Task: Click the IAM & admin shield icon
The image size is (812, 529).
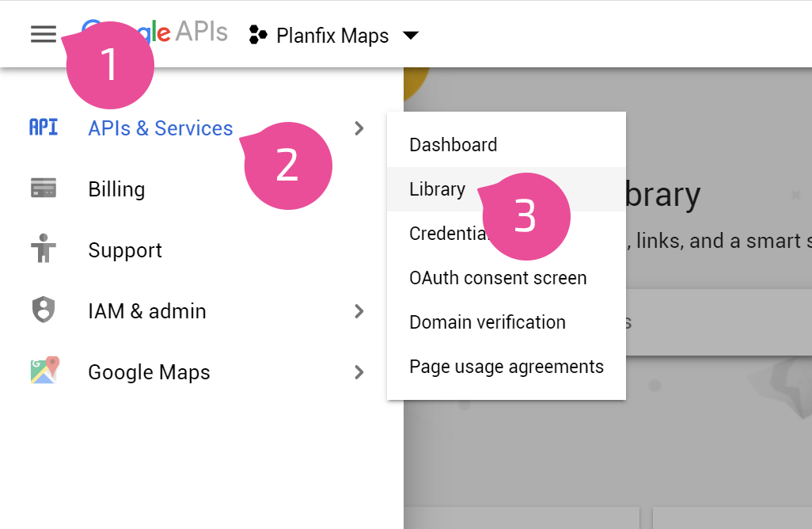Action: (44, 310)
